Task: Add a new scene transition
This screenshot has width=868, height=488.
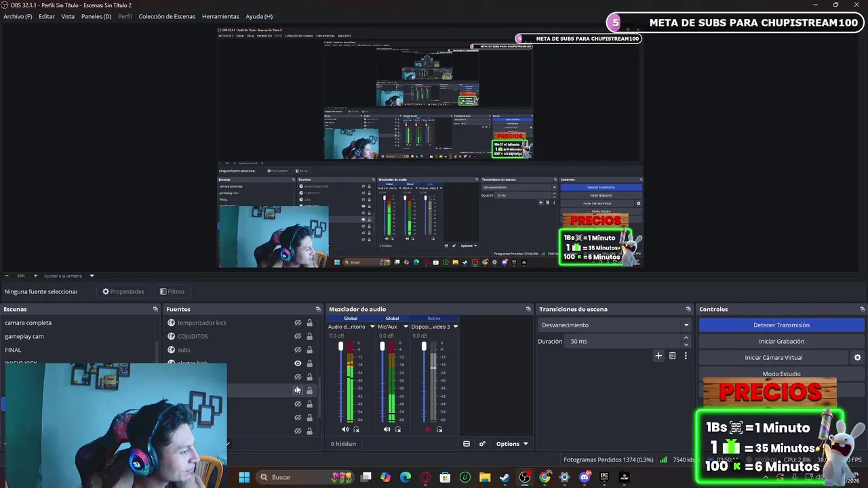Action: [x=658, y=355]
